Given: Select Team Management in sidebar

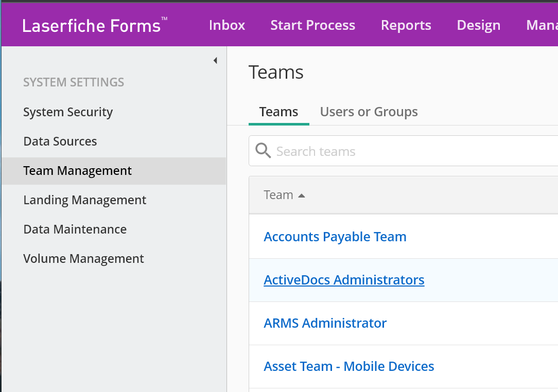Looking at the screenshot, I should (114, 171).
